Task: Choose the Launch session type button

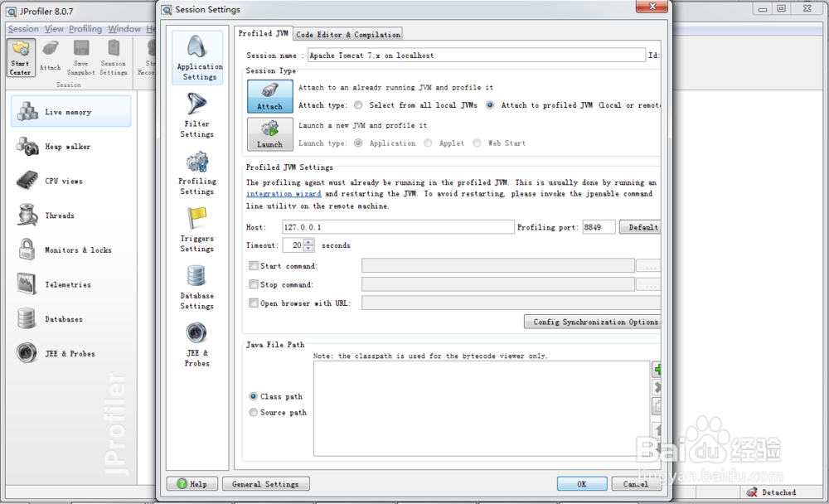Action: [x=269, y=133]
